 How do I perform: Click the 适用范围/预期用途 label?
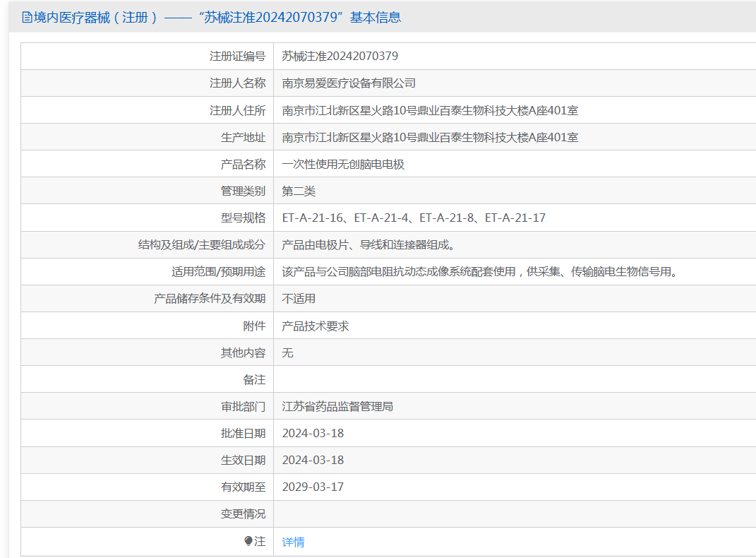(x=218, y=272)
